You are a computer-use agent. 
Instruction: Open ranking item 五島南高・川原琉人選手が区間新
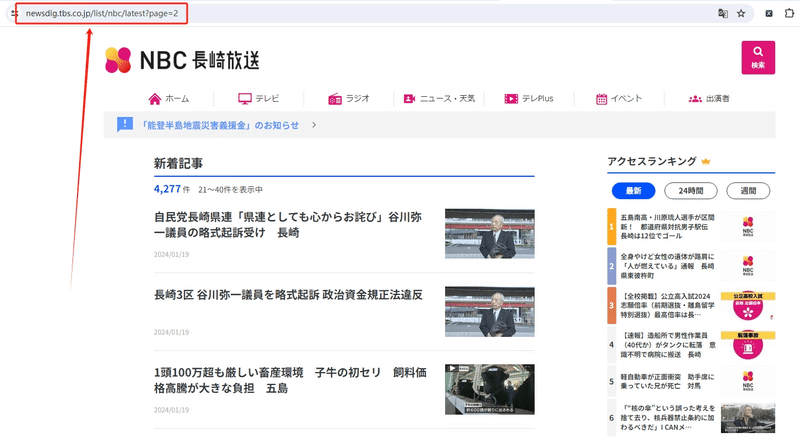pos(667,226)
